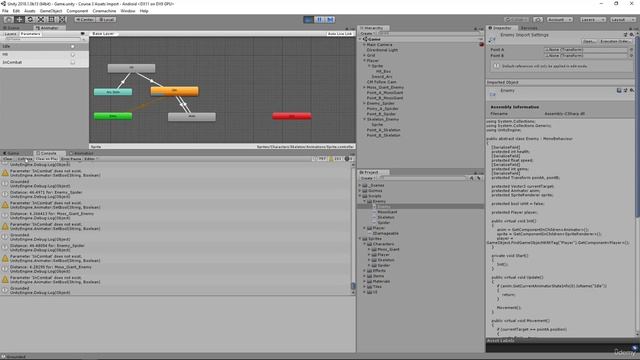Select Directional Light in Hierarchy
Viewport: 640px width, 360px height.
tap(382, 50)
